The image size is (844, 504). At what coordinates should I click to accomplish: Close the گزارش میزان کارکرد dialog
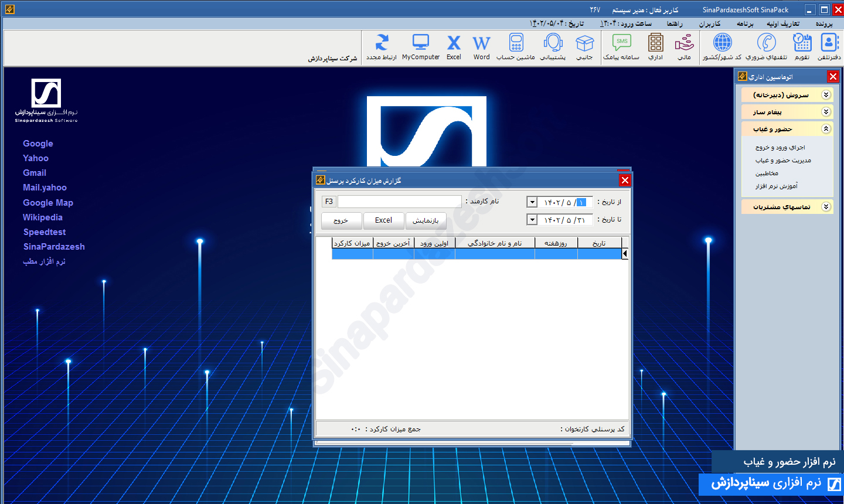click(x=625, y=180)
